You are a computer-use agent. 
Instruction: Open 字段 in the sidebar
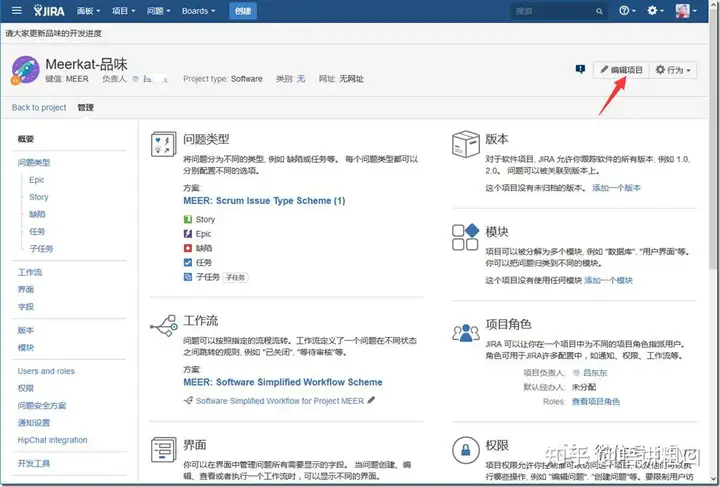pos(26,307)
